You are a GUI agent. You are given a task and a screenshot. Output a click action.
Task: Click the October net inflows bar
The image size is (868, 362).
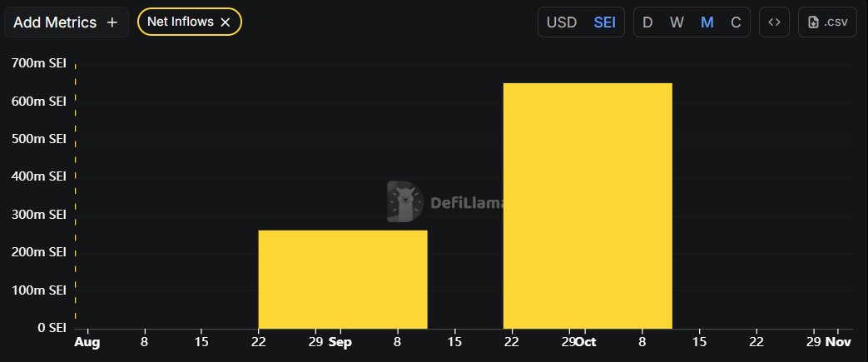[x=588, y=206]
